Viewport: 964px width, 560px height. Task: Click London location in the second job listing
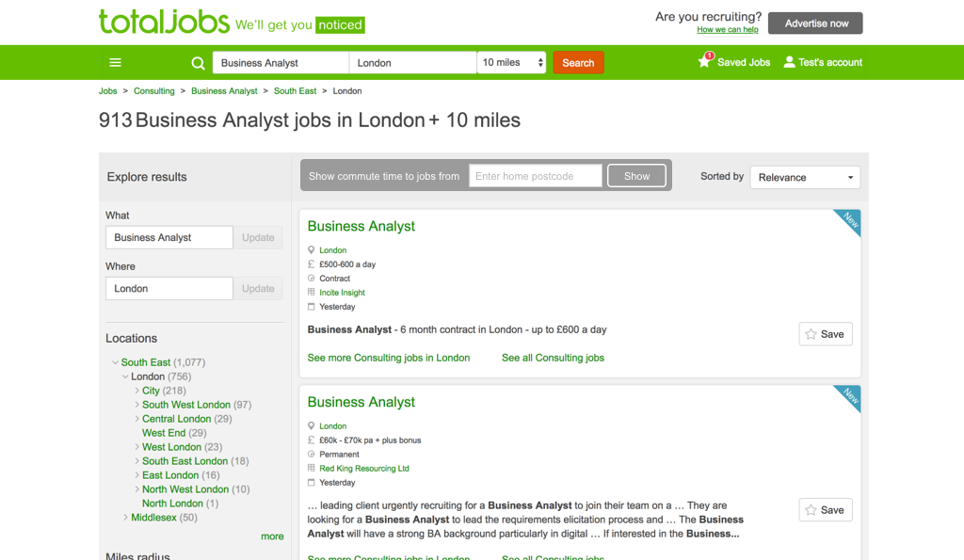coord(332,426)
